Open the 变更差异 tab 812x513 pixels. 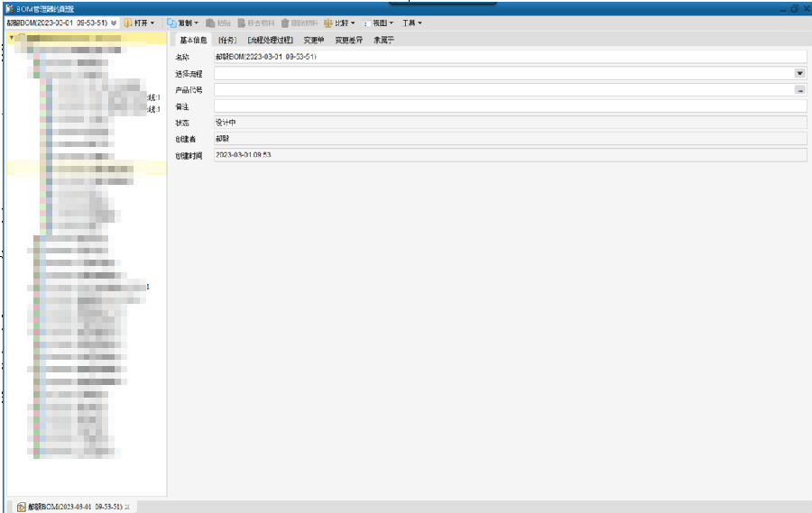click(348, 40)
